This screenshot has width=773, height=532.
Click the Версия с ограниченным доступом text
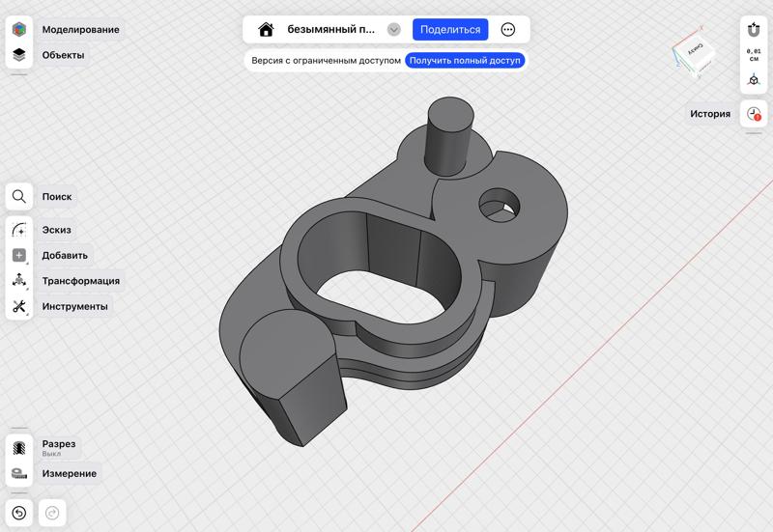pyautogui.click(x=326, y=61)
